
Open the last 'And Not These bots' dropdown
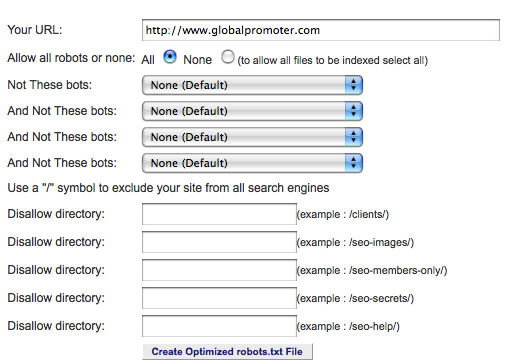(x=252, y=163)
